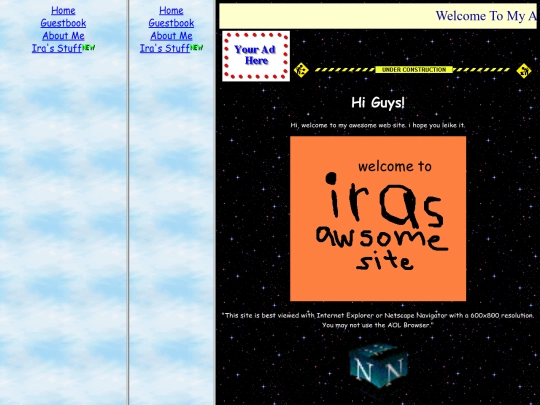Click the Your Ad Here banner
Image resolution: width=540 pixels, height=405 pixels.
point(256,56)
